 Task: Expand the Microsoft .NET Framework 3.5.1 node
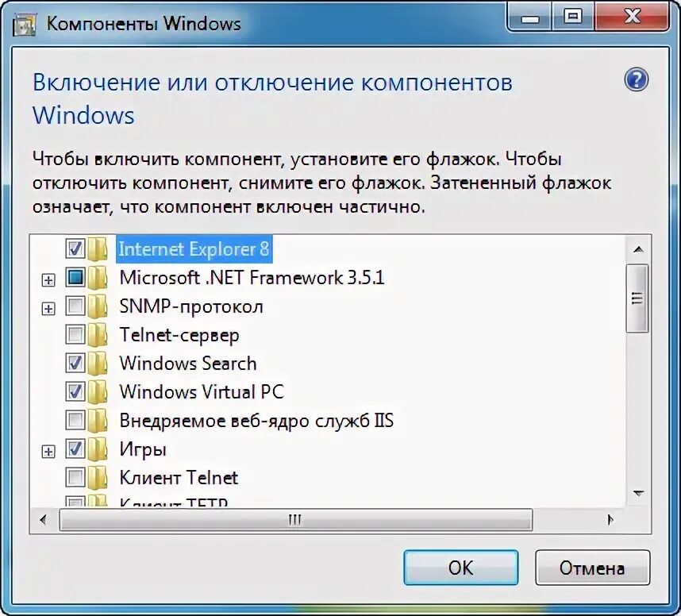pyautogui.click(x=48, y=280)
